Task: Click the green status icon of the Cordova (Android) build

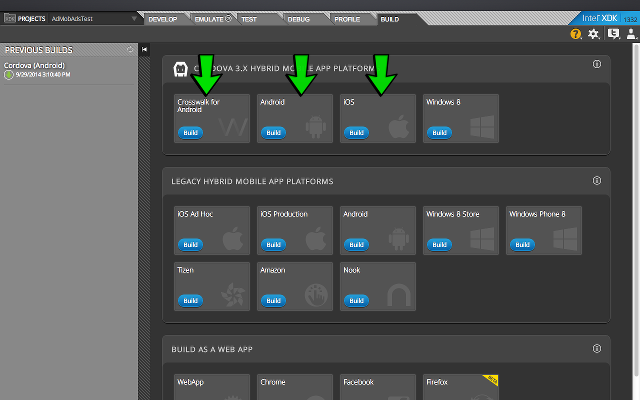Action: pyautogui.click(x=9, y=75)
